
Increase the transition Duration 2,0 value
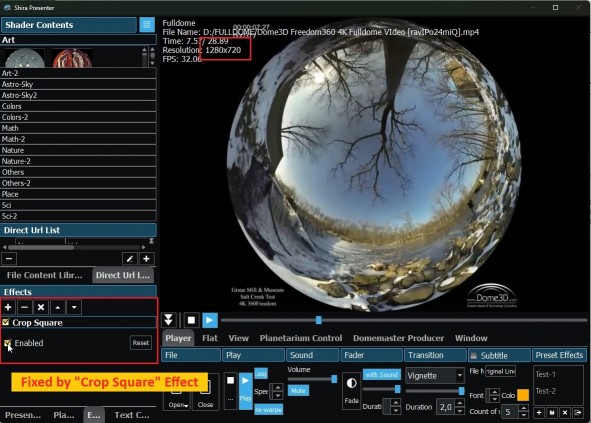459,403
